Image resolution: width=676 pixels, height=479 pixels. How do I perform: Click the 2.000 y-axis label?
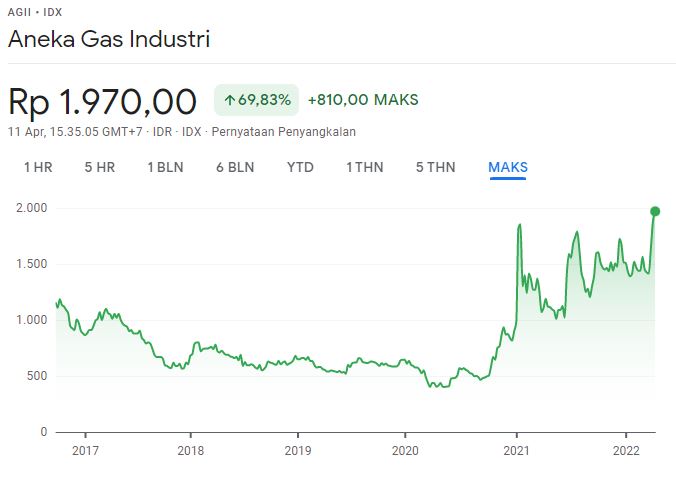[31, 208]
